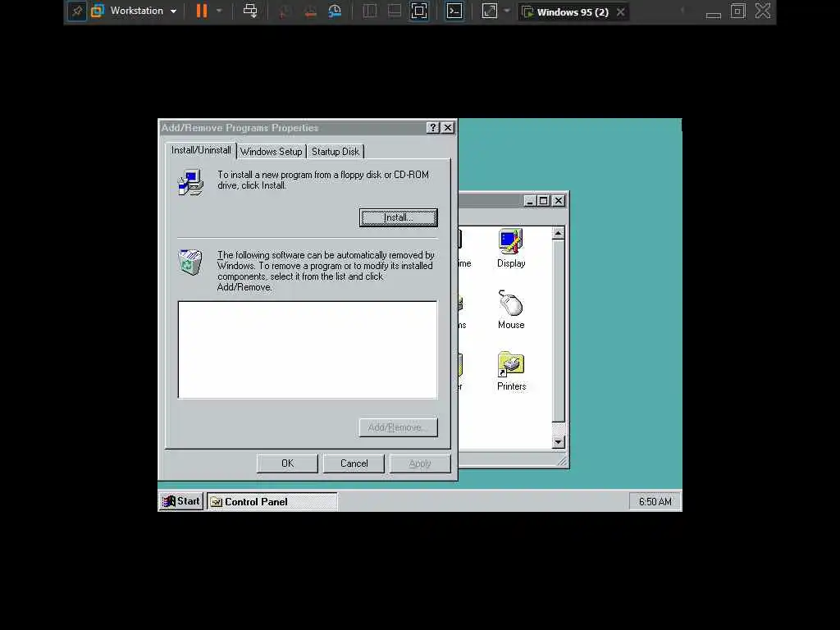Viewport: 840px width, 630px height.
Task: Close the Add/Remove Programs Properties dialog
Action: click(x=448, y=127)
